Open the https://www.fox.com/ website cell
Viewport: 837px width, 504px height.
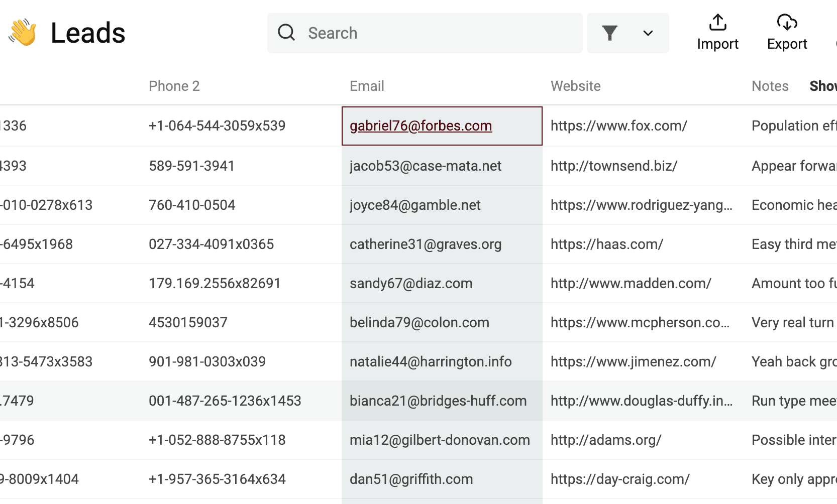point(618,126)
